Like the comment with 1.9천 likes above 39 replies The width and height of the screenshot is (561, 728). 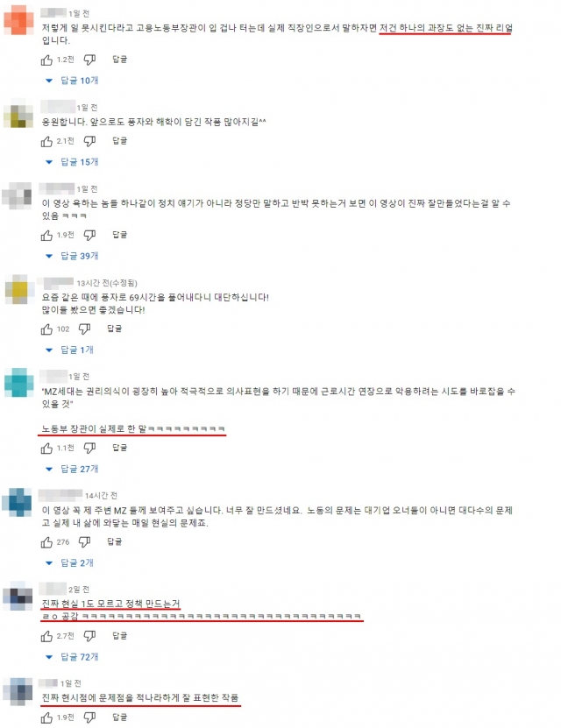point(46,236)
